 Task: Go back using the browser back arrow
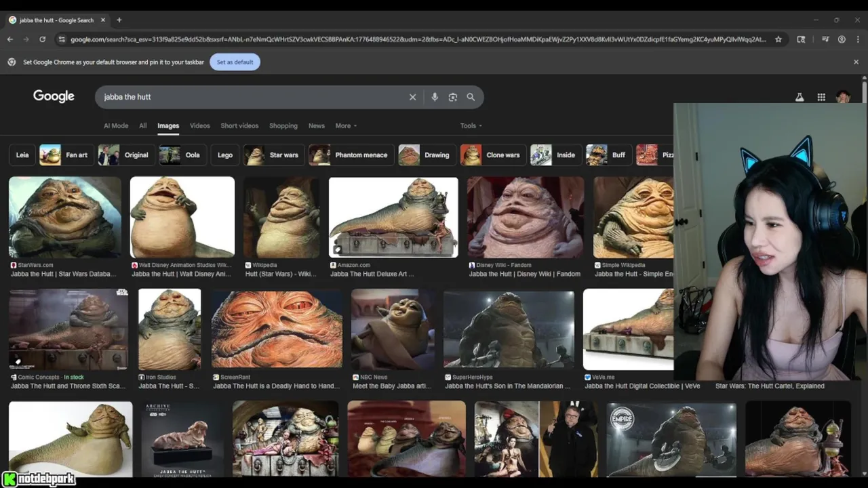(10, 39)
